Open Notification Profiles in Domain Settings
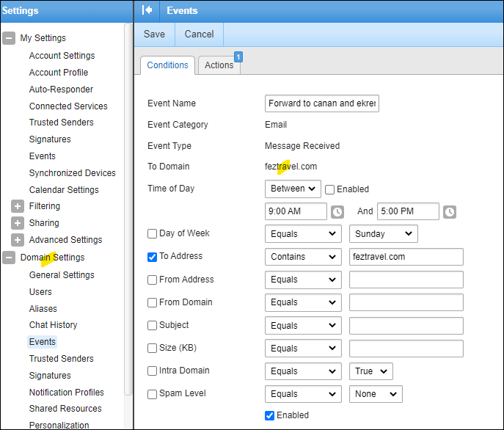The width and height of the screenshot is (504, 430). point(67,393)
